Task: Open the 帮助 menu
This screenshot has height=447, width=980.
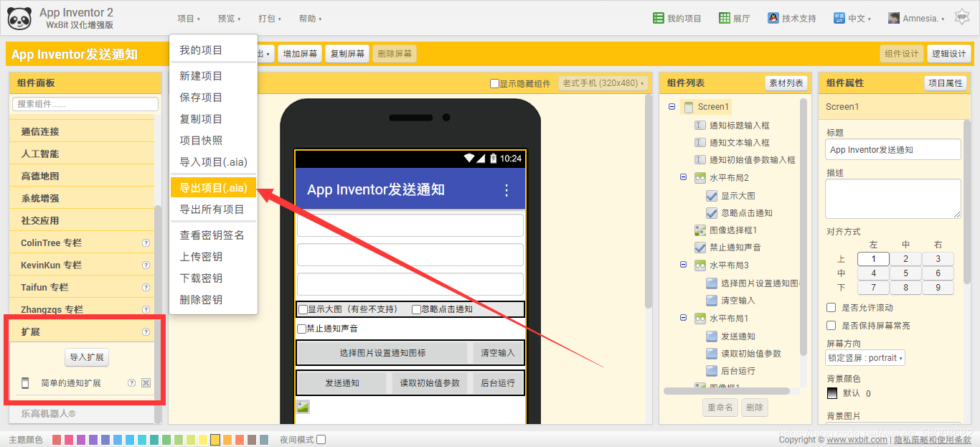Action: (x=310, y=19)
